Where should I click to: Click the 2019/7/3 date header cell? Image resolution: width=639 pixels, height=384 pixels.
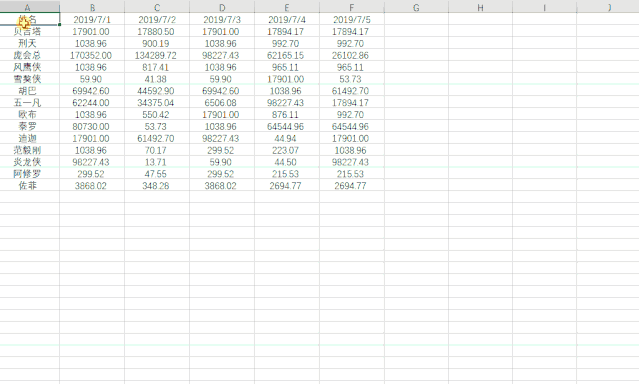222,19
